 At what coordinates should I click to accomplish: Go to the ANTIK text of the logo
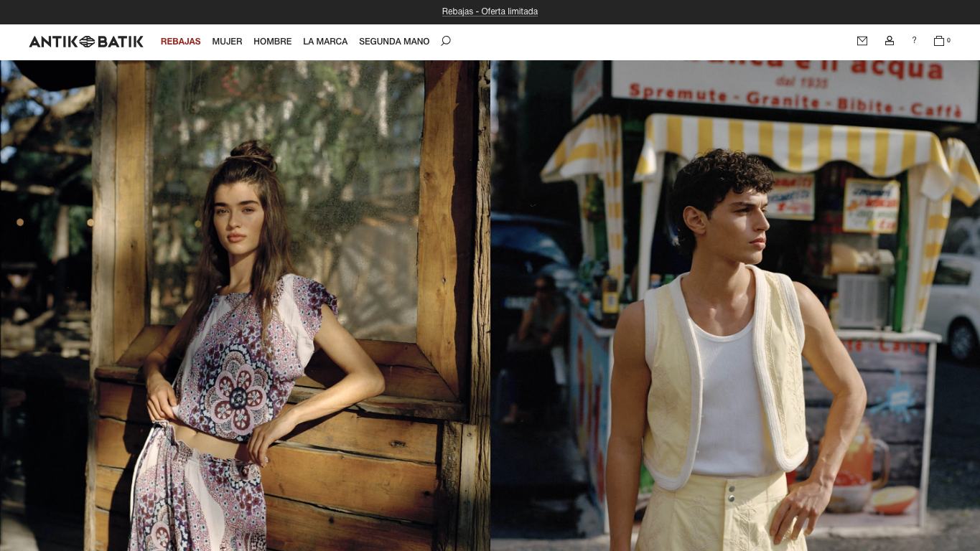(x=53, y=42)
